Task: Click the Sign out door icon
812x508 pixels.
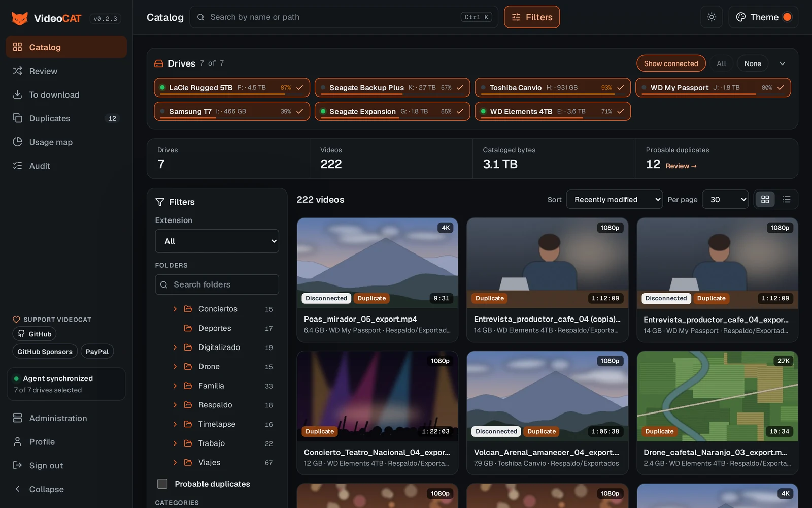Action: [x=18, y=465]
